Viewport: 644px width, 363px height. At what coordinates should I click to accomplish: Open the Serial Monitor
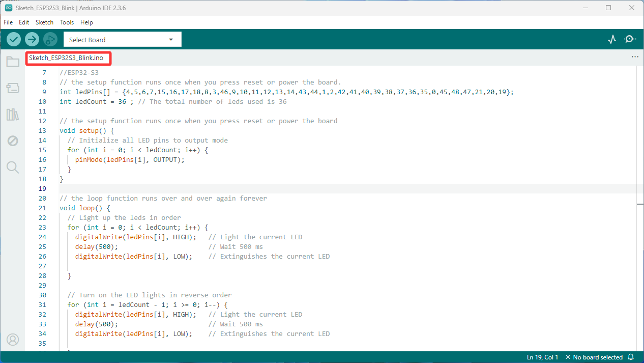pyautogui.click(x=630, y=39)
